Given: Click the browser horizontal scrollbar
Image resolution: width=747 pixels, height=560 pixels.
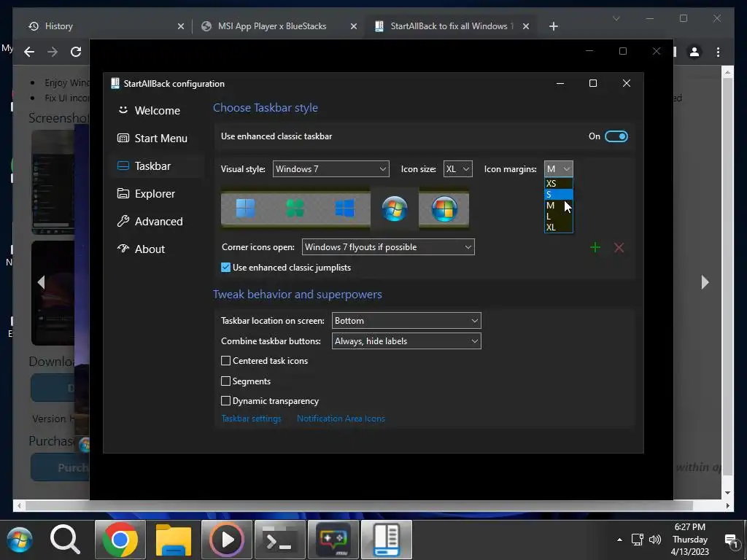Looking at the screenshot, I should pos(358,506).
